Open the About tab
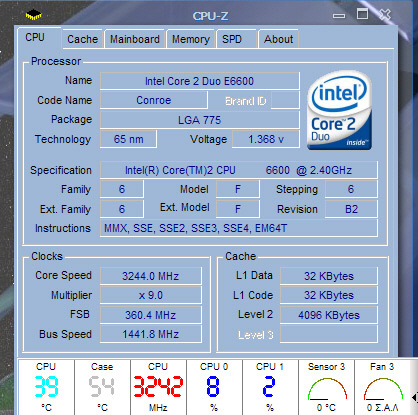Image resolution: width=418 pixels, height=415 pixels. pos(279,39)
